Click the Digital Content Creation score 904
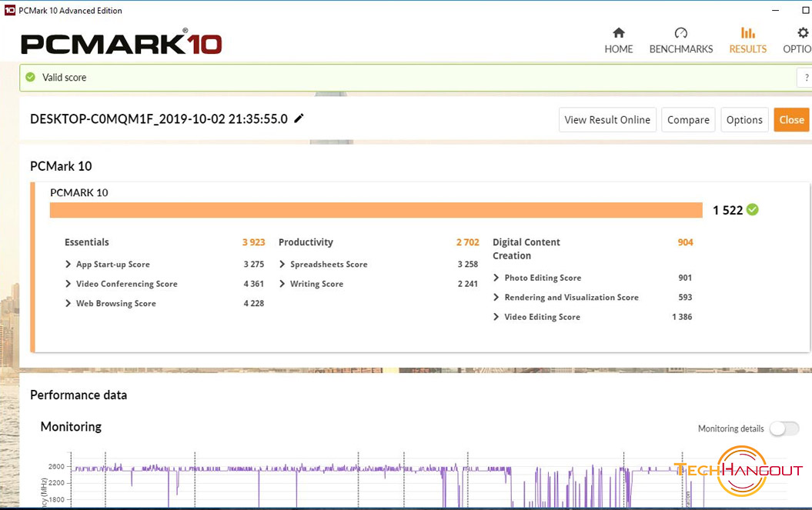This screenshot has width=812, height=510. pos(685,242)
